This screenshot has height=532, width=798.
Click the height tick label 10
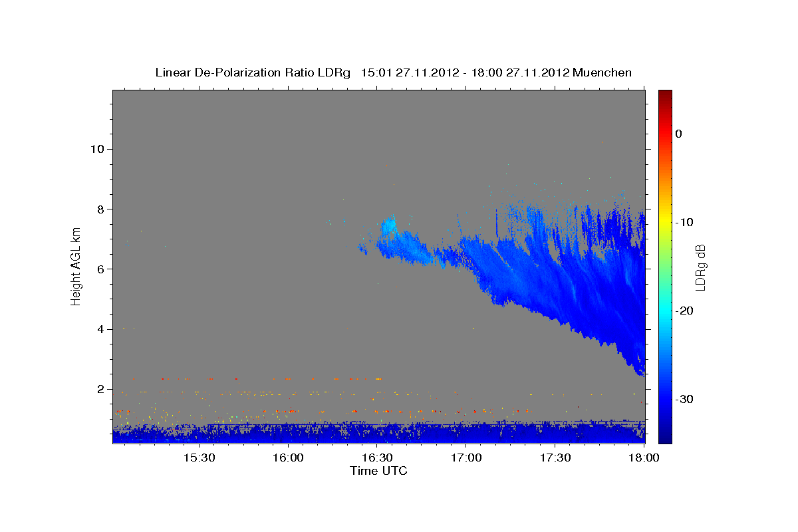(x=97, y=149)
